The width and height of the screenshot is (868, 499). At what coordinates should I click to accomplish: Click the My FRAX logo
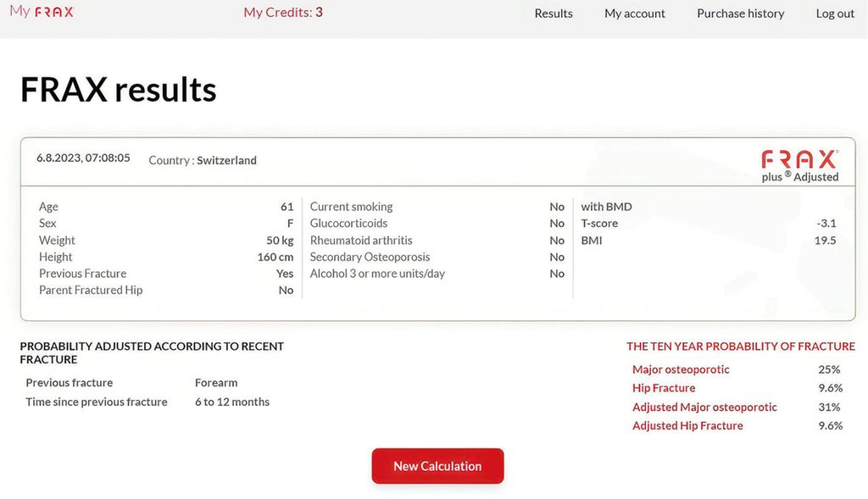click(42, 12)
